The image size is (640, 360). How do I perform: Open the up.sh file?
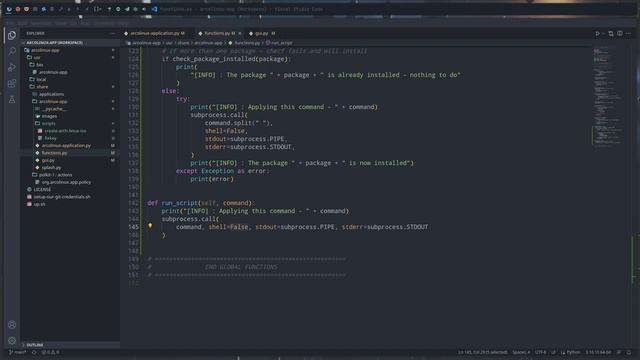tap(71, 204)
